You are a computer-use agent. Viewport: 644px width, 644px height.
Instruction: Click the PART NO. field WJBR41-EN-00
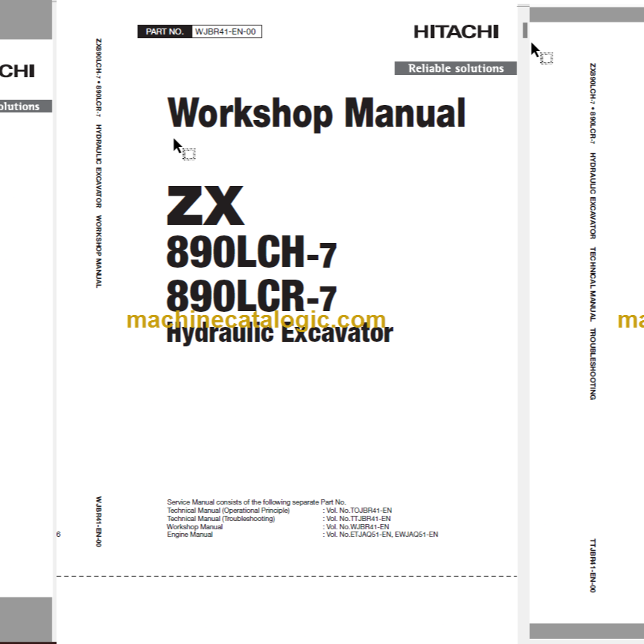point(226,31)
